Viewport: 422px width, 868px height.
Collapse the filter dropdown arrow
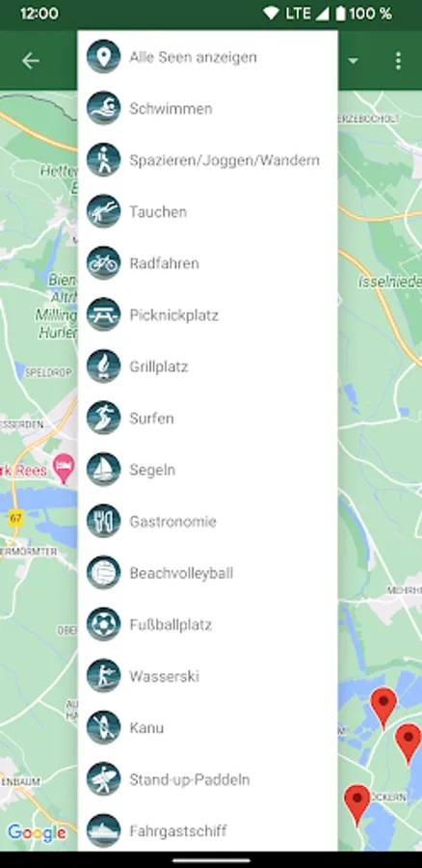353,61
